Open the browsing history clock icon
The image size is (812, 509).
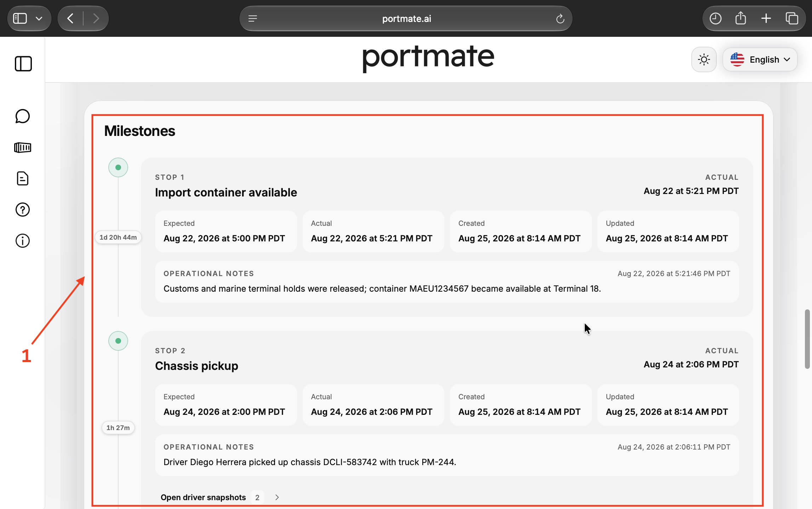point(715,18)
